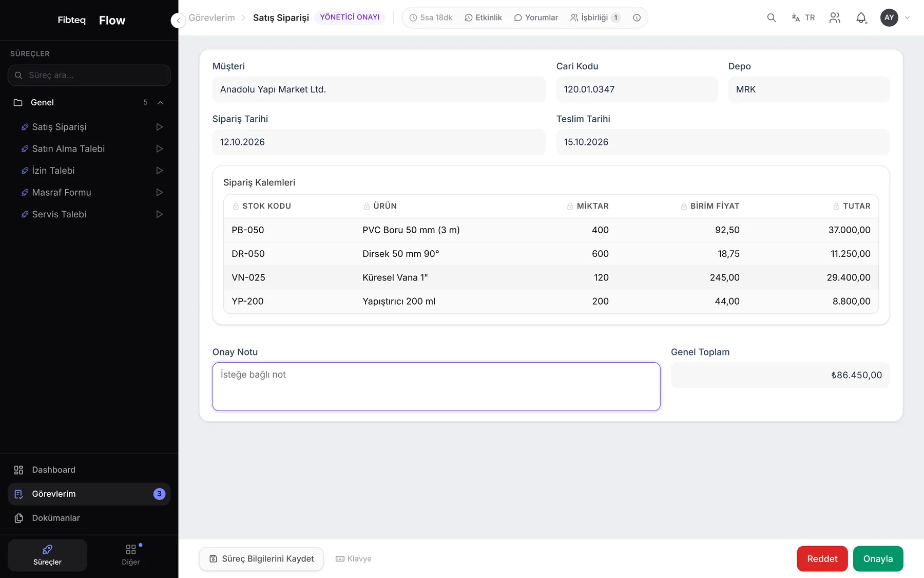The image size is (924, 578).
Task: Start Servis Talebi with play icon
Action: click(160, 214)
